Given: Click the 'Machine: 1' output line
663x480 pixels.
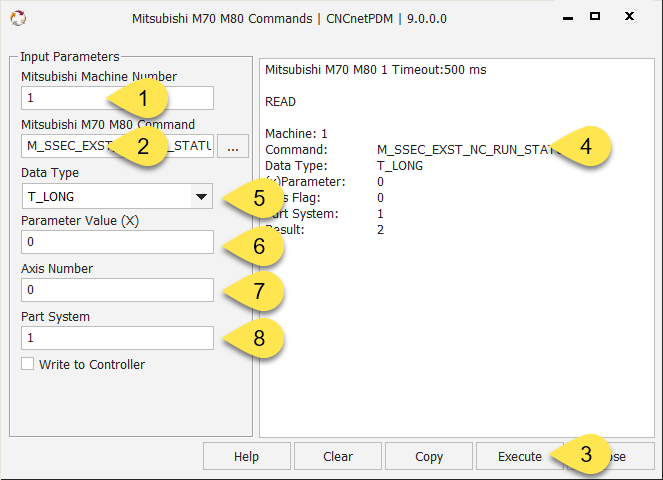Looking at the screenshot, I should click(296, 134).
